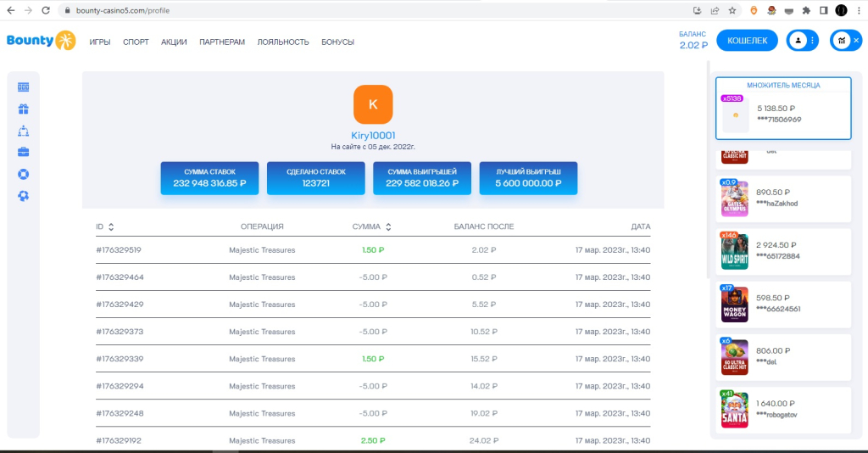Screen dimensions: 868x453
Task: Sort the table by СУММА column arrows
Action: (x=388, y=226)
